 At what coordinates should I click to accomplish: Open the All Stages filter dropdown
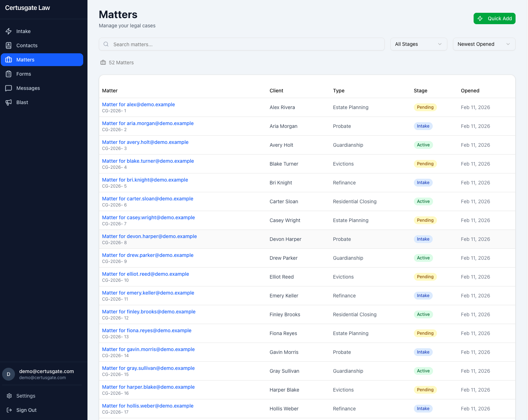(418, 44)
